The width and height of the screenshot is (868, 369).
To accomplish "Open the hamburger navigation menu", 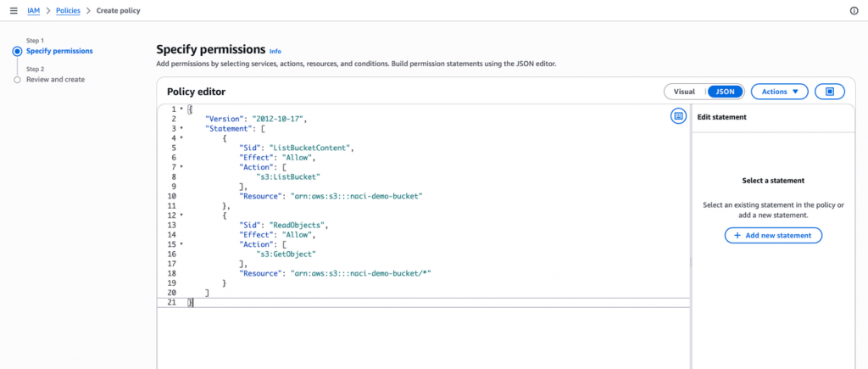I will [14, 10].
